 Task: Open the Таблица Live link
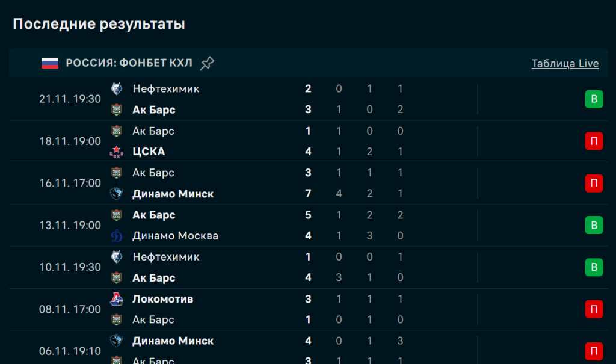pos(565,63)
